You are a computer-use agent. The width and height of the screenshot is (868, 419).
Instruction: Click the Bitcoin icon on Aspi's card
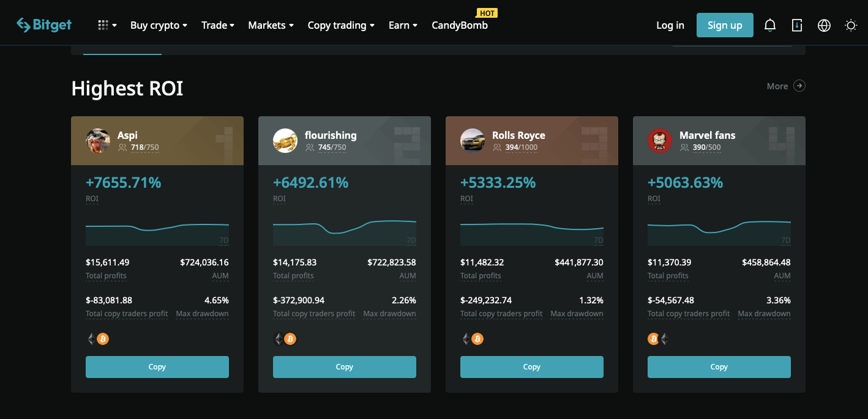(103, 338)
